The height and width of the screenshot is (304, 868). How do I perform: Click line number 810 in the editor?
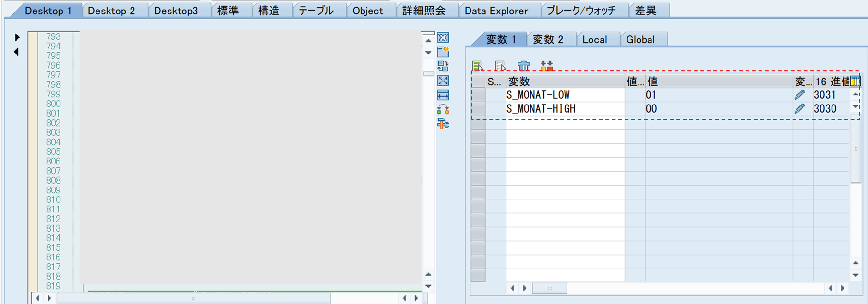53,199
